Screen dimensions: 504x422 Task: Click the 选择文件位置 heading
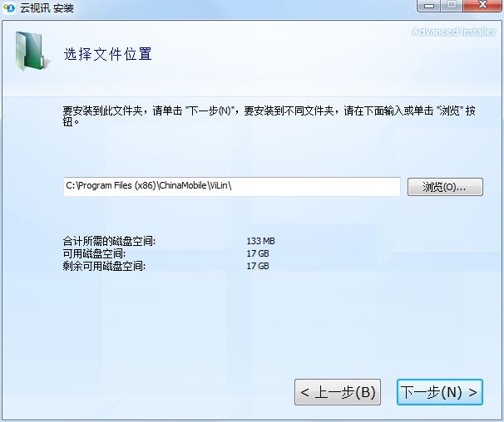click(108, 55)
